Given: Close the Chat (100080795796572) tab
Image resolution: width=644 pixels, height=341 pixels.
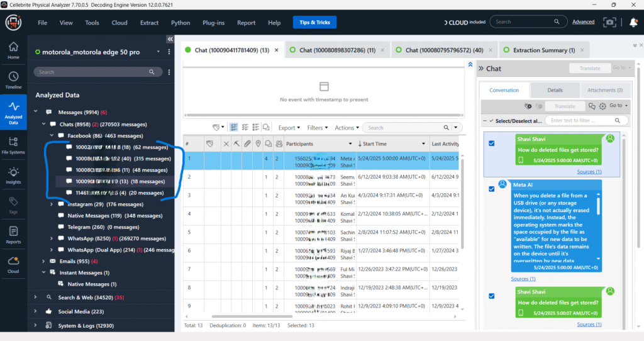Looking at the screenshot, I should pyautogui.click(x=491, y=50).
